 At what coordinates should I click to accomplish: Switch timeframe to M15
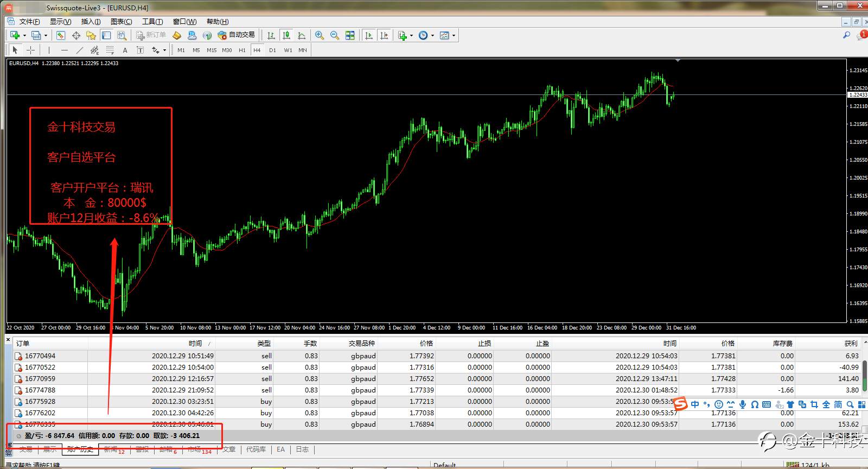point(212,50)
